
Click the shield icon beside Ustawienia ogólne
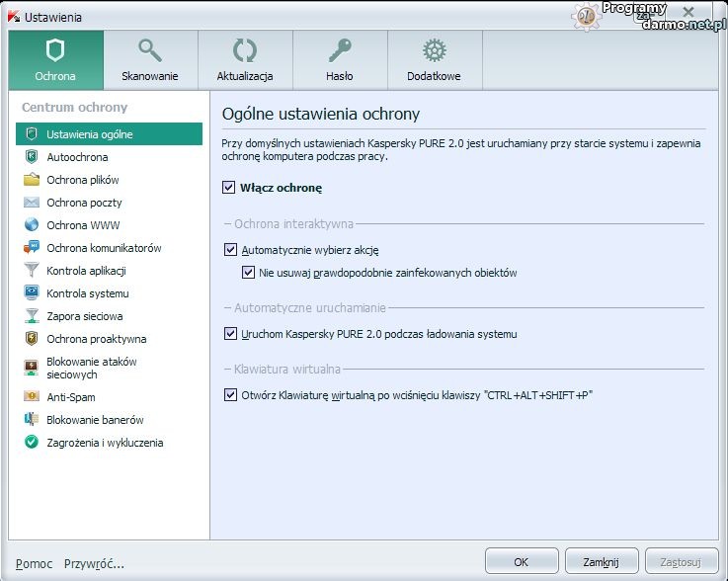(x=32, y=133)
